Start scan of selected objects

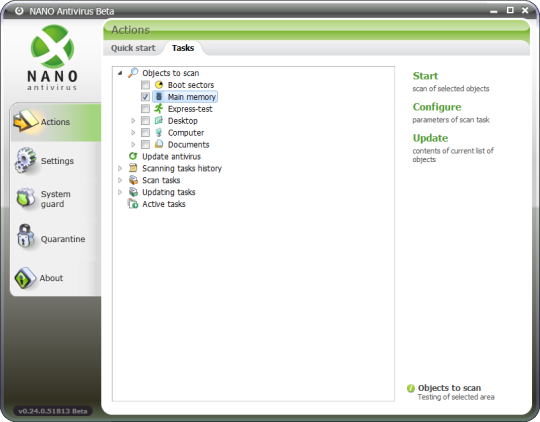[425, 76]
